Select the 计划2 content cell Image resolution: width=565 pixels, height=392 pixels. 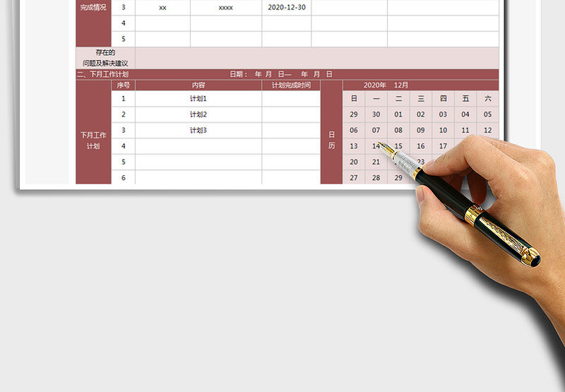[198, 114]
